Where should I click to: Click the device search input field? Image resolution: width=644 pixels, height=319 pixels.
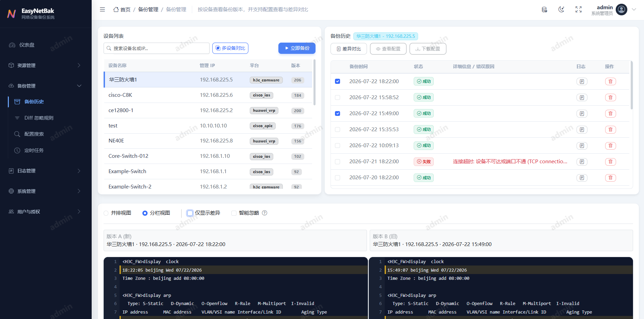[x=156, y=48]
